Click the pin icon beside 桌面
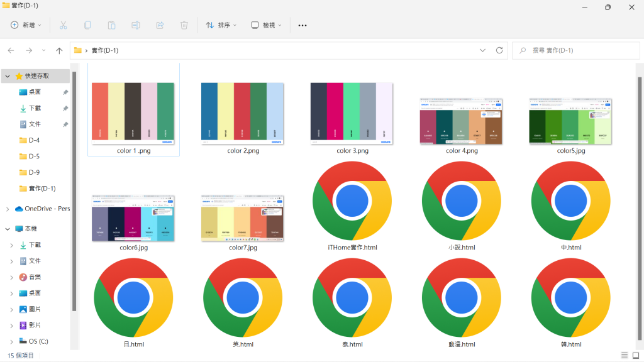The height and width of the screenshot is (362, 644). point(65,92)
